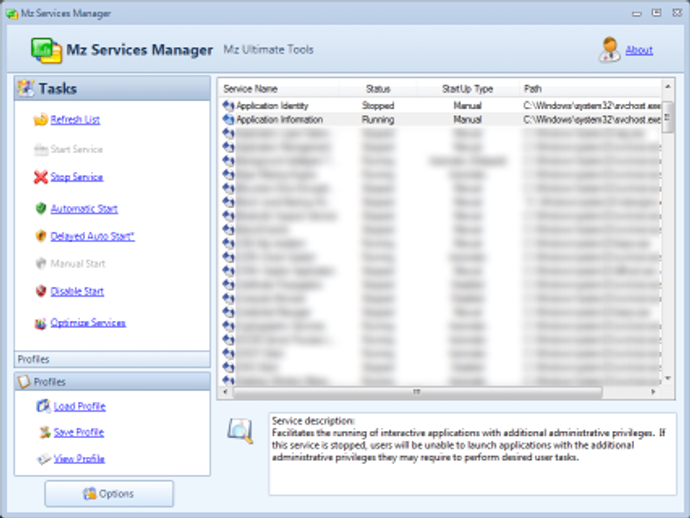Click the greyed Start Service text
Viewport: 690px width, 518px height.
[77, 150]
